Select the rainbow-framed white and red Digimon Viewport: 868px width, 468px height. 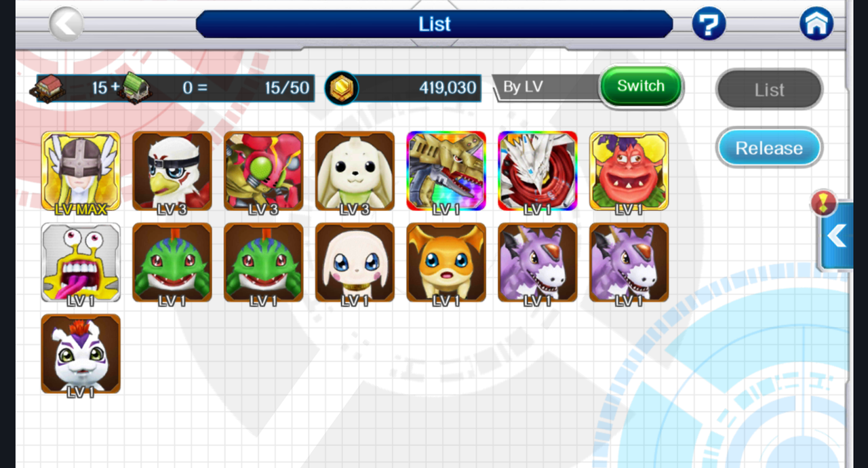(537, 172)
